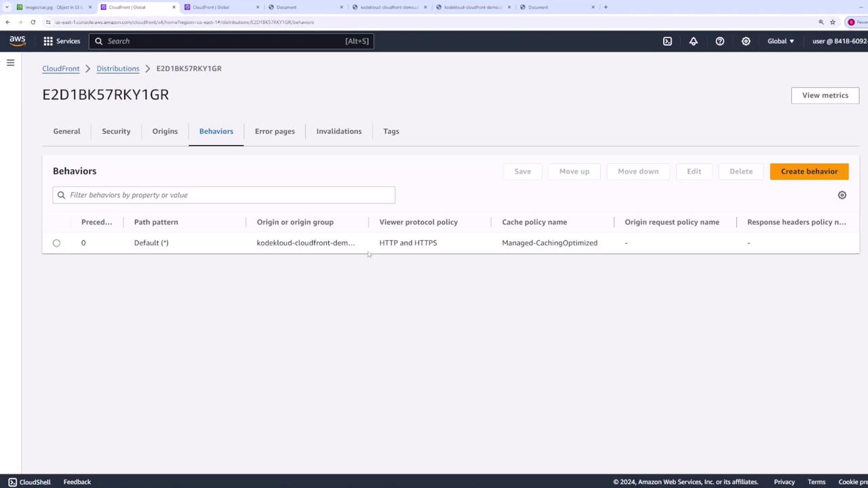This screenshot has width=868, height=488.
Task: Navigate to the CloudFront breadcrumb link
Action: pyautogui.click(x=61, y=68)
